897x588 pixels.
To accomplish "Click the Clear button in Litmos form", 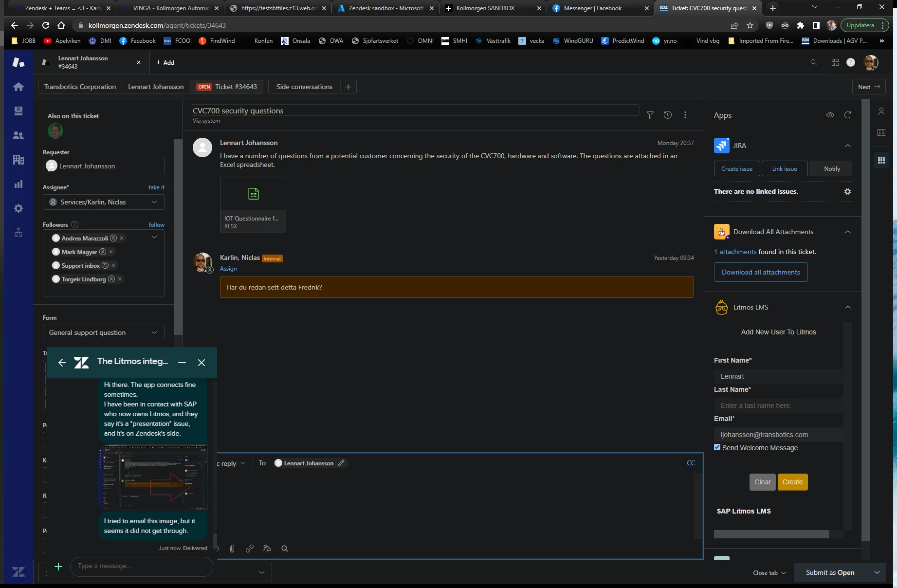I will point(763,482).
